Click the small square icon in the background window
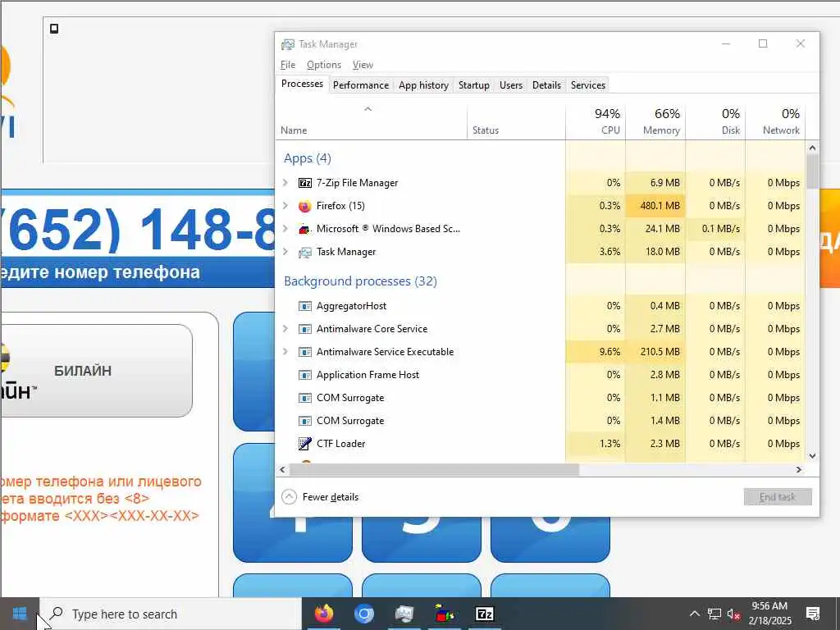The height and width of the screenshot is (630, 840). pos(54,29)
